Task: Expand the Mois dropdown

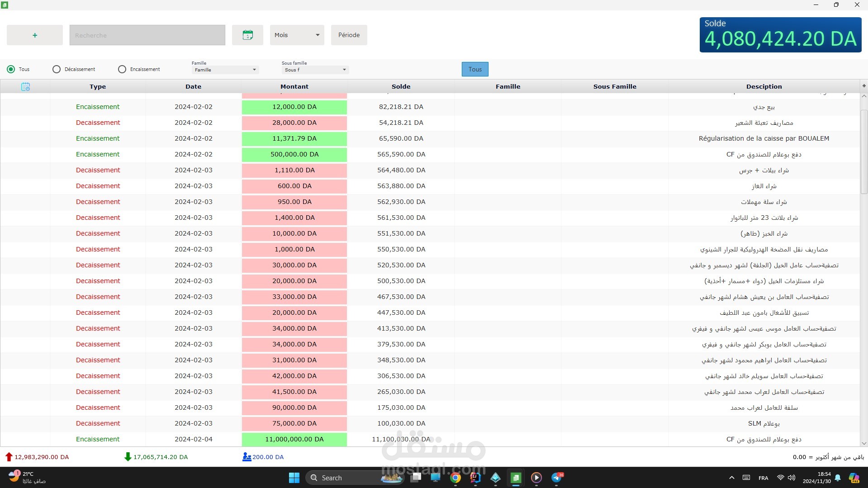Action: coord(297,35)
